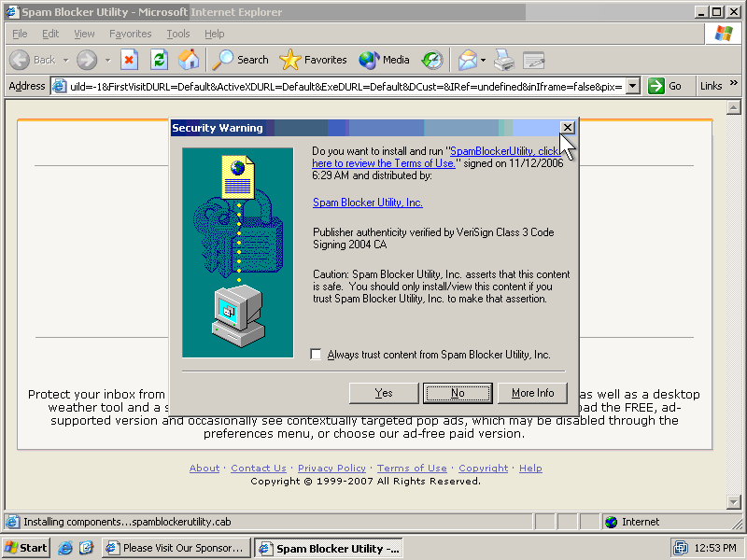Viewport: 747px width, 560px height.
Task: Click the Refresh page icon
Action: 159,60
